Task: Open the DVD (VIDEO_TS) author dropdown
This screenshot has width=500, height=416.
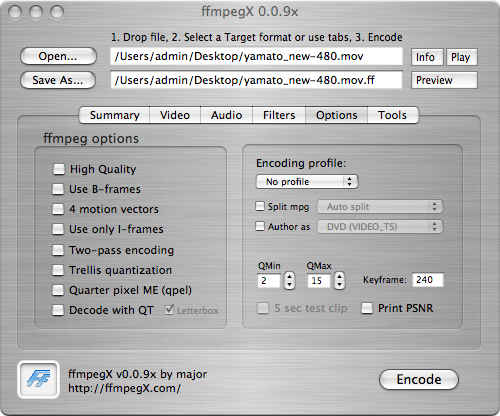Action: [380, 227]
